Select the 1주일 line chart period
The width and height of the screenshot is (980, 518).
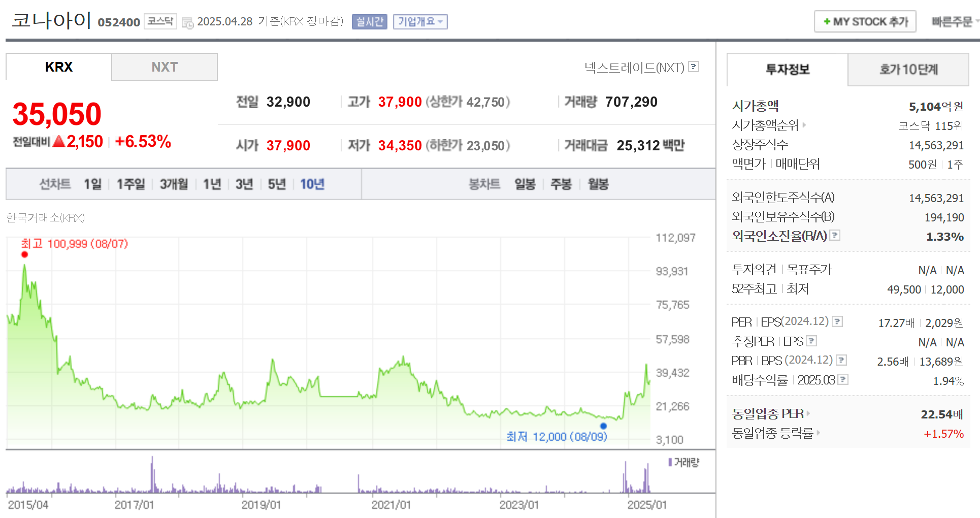[x=131, y=184]
